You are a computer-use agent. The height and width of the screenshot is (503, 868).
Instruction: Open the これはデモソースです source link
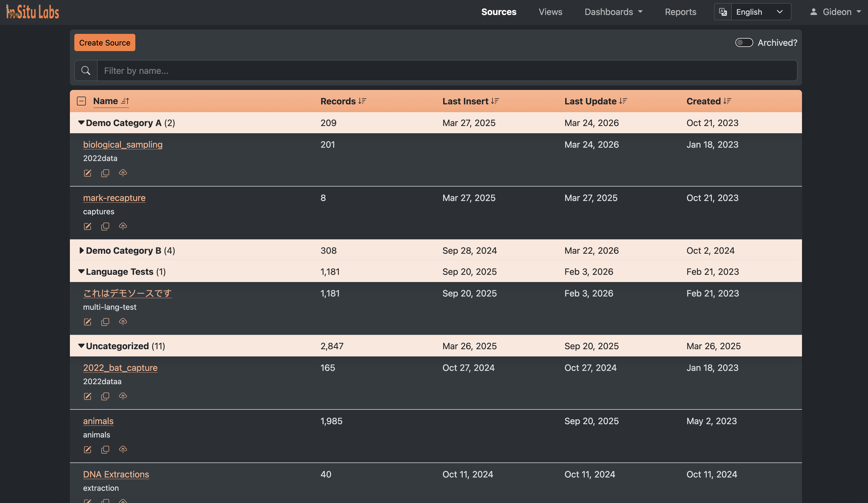[127, 293]
